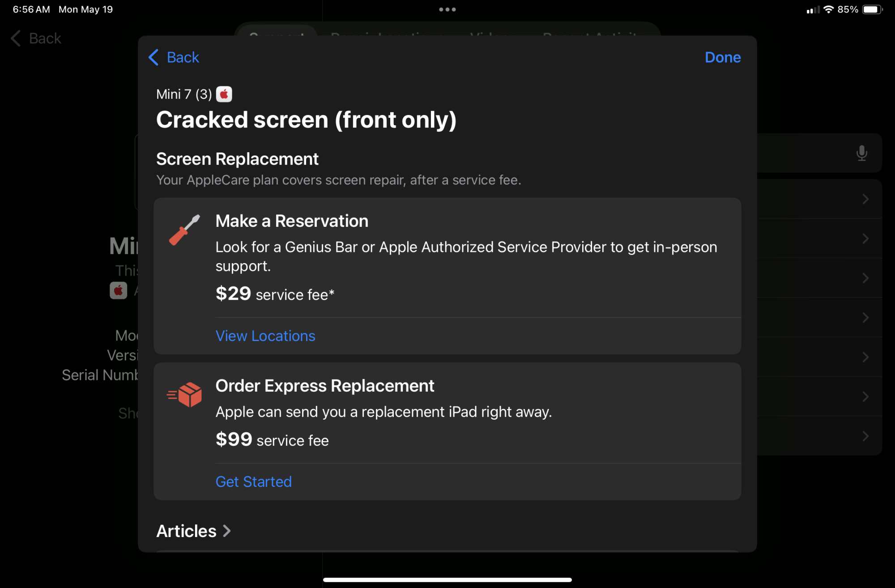Image resolution: width=895 pixels, height=588 pixels.
Task: Tap the red AppleCare badge beside Mini 7 (3)
Action: [x=224, y=94]
